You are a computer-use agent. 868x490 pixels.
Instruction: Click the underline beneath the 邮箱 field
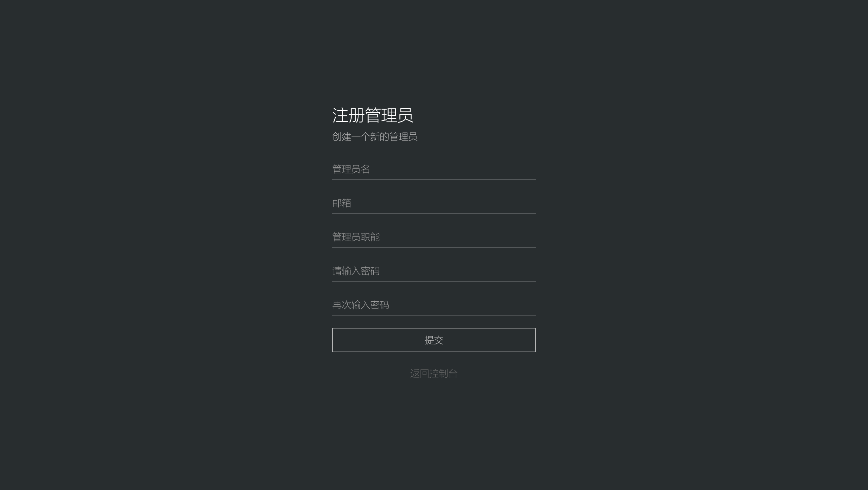pyautogui.click(x=434, y=213)
